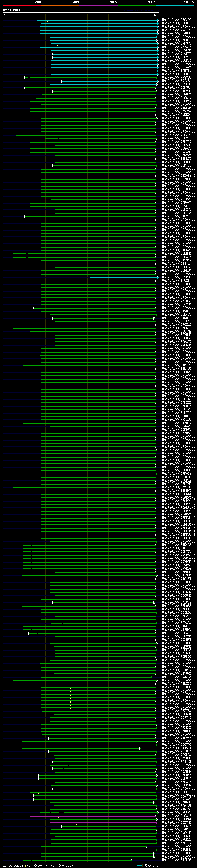Select the UniRef100_O43314-2 label

179,260
